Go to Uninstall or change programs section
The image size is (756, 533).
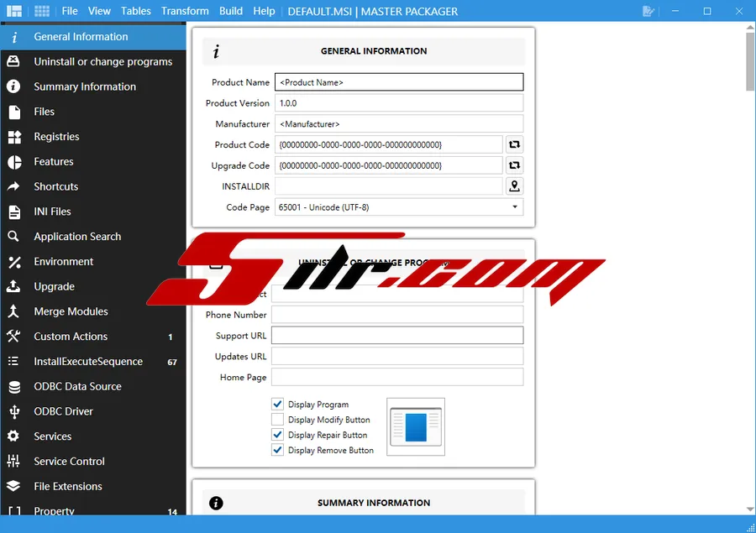[93, 61]
